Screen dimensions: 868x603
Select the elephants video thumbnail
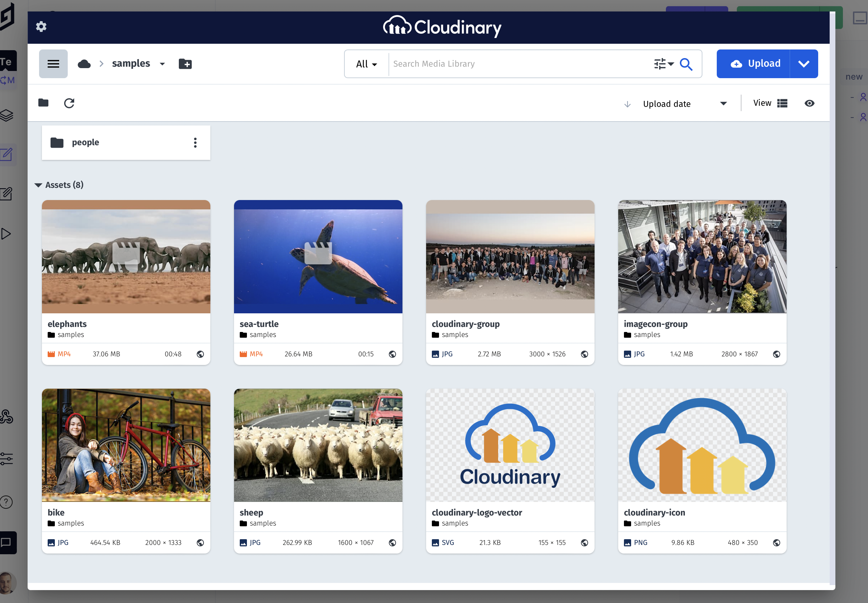(126, 257)
